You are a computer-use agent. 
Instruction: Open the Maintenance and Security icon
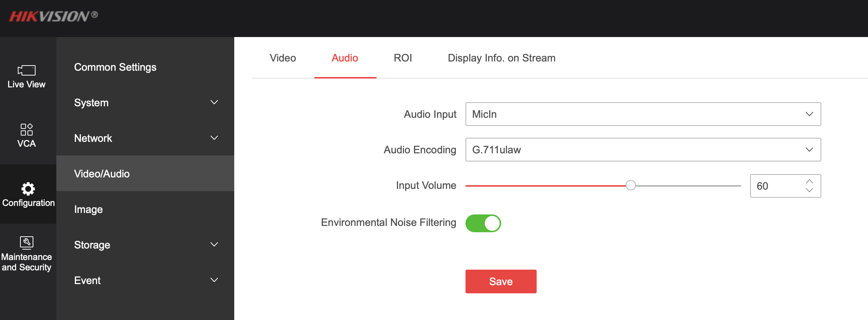tap(27, 242)
